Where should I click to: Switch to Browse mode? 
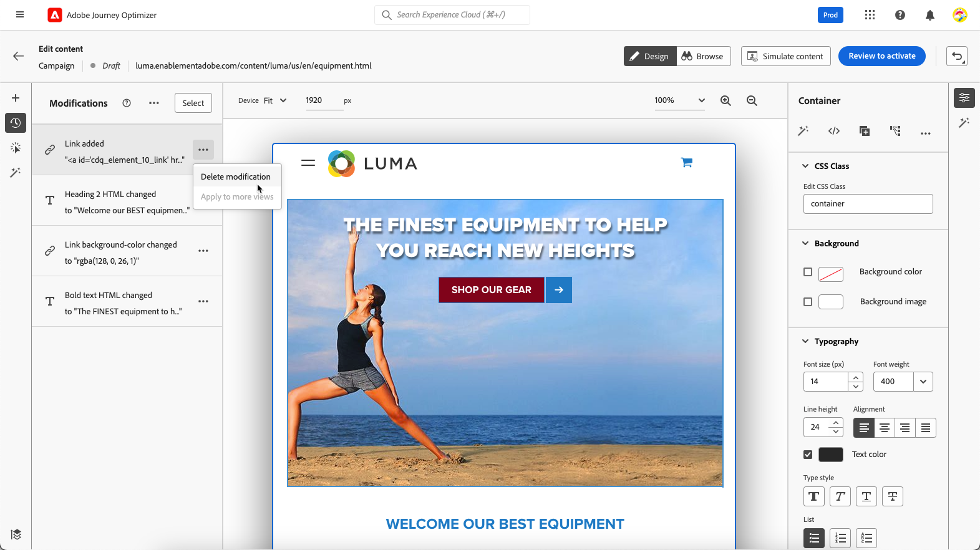click(704, 56)
